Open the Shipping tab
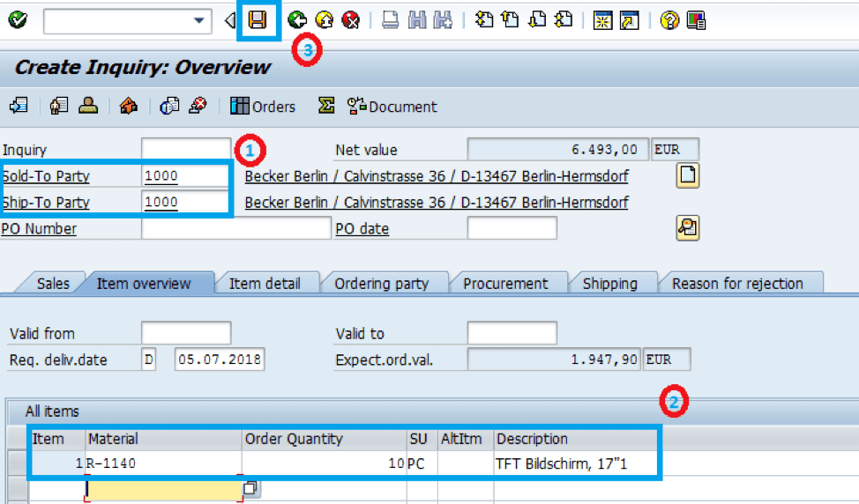This screenshot has width=859, height=504. [x=609, y=284]
